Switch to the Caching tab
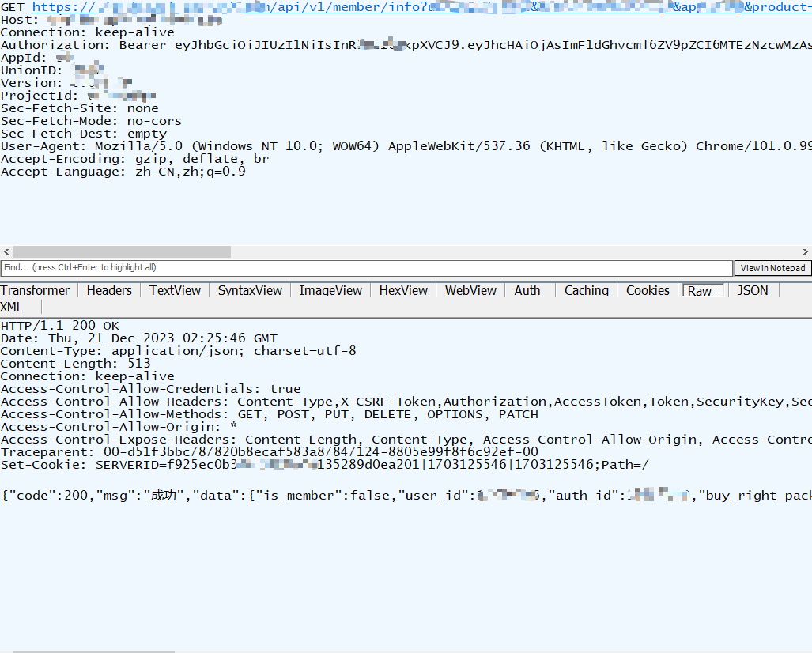The height and width of the screenshot is (653, 812). pos(587,290)
